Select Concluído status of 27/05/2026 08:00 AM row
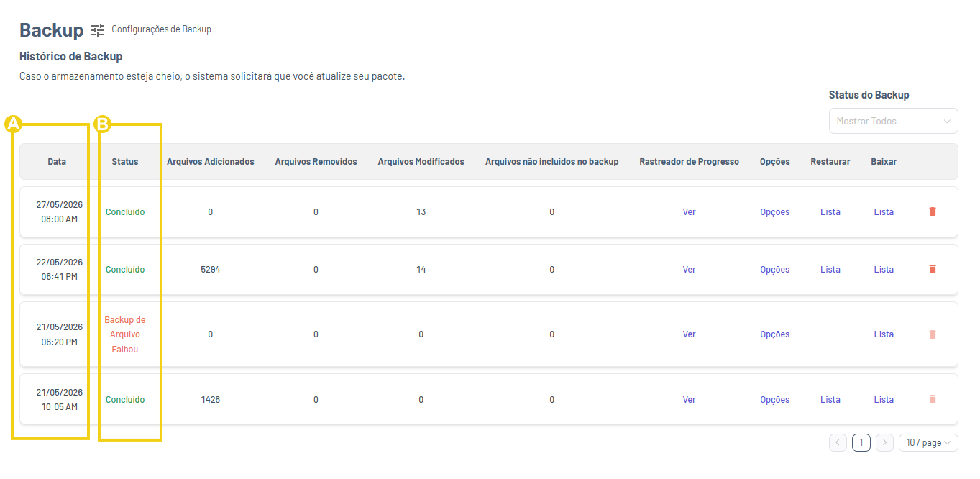This screenshot has height=479, width=980. tap(125, 212)
